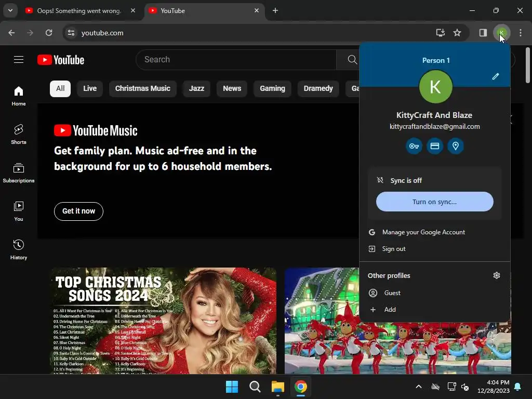Open the YouTube hamburger guide menu

pos(19,60)
